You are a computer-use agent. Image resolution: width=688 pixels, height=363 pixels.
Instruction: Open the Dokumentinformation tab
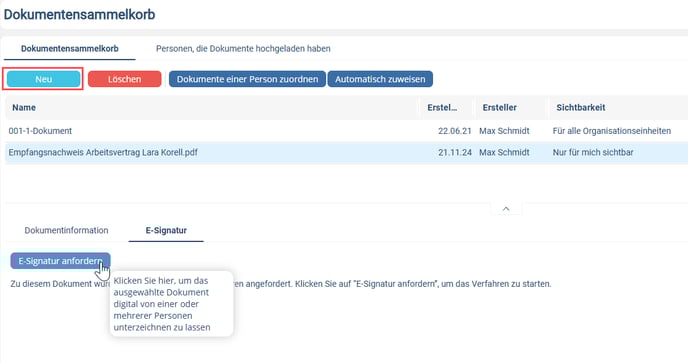click(66, 230)
